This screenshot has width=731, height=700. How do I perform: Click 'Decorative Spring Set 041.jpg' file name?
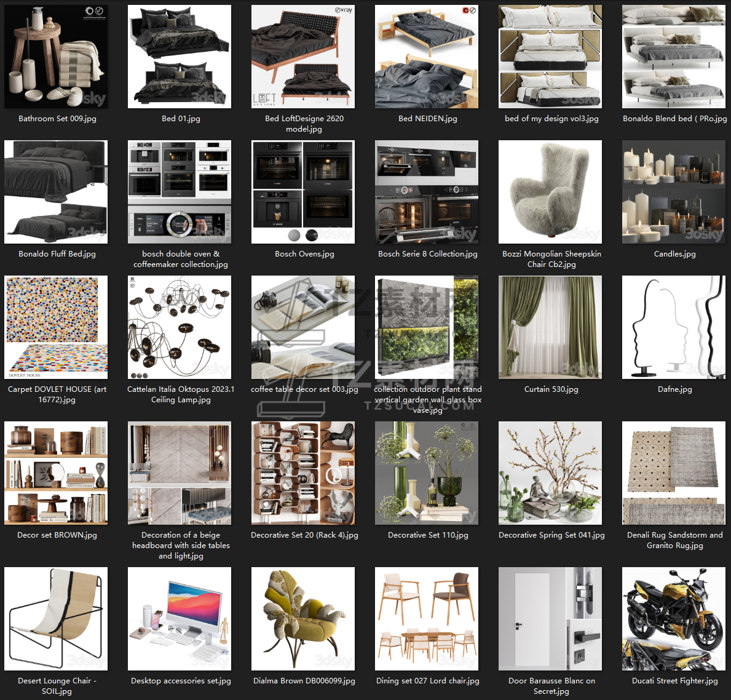(x=551, y=535)
